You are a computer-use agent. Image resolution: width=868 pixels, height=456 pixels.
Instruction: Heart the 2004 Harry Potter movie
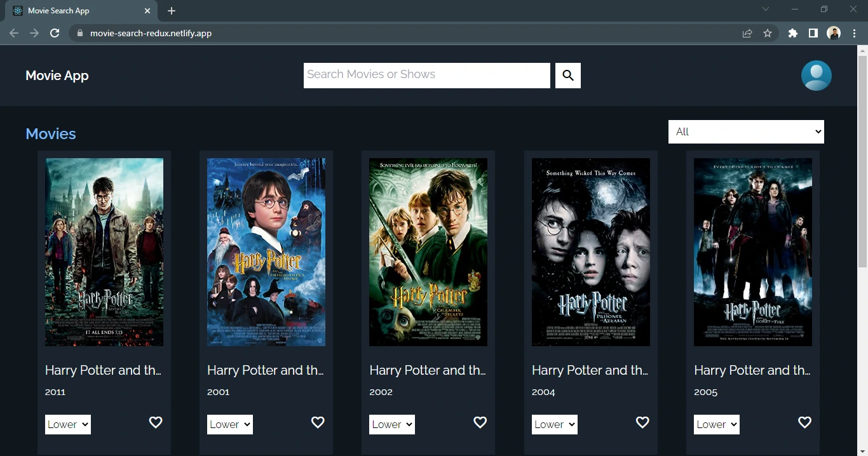tap(642, 422)
